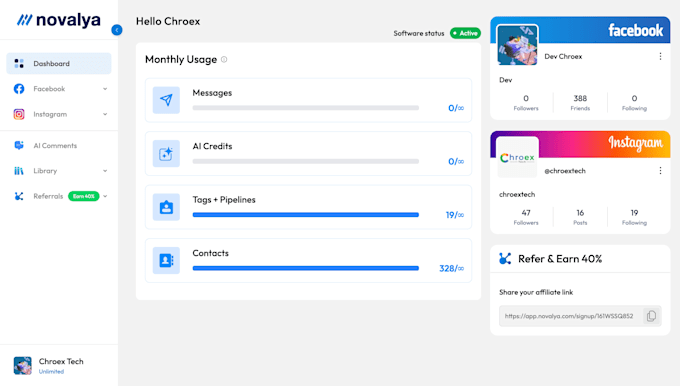This screenshot has height=386, width=680.
Task: Click the Monthly Usage info icon
Action: [x=224, y=59]
